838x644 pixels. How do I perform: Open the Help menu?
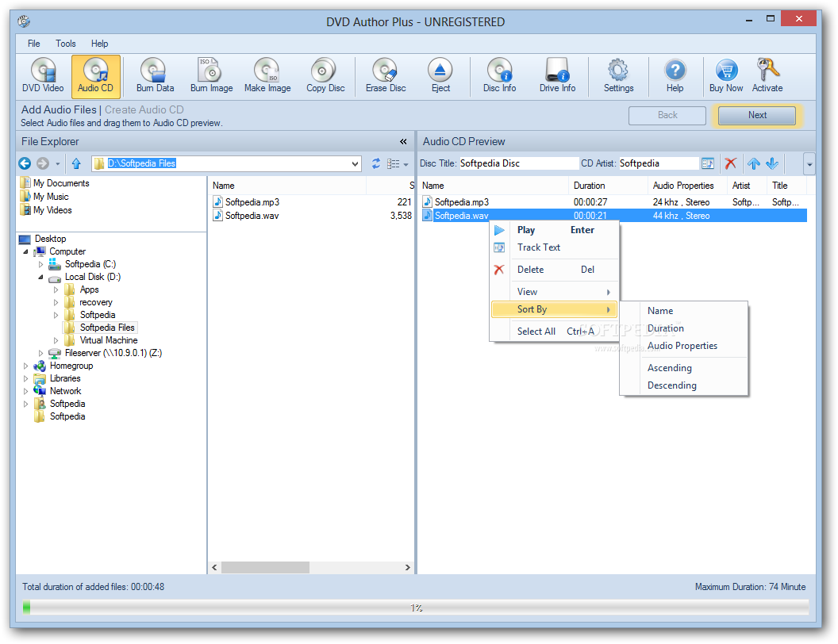(x=99, y=44)
